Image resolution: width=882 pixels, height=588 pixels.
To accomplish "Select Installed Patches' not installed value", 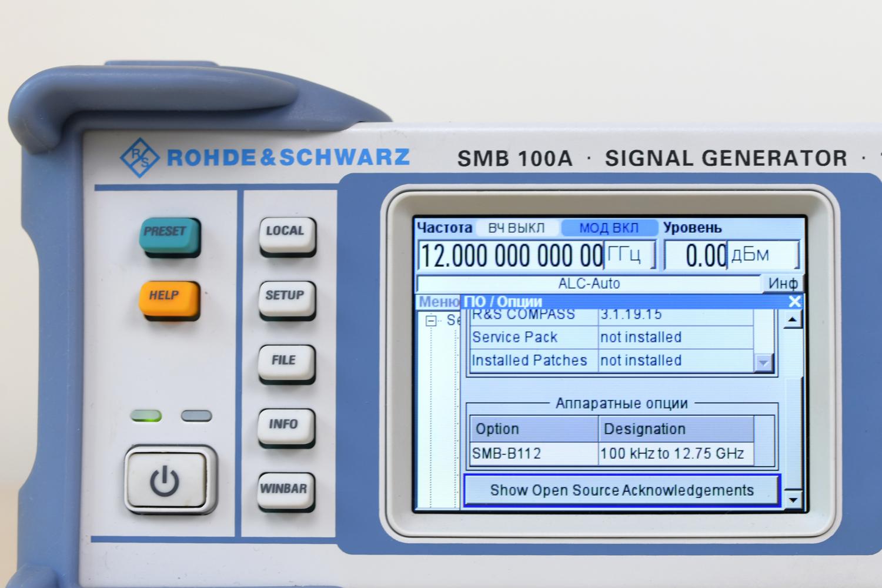I will pos(675,360).
